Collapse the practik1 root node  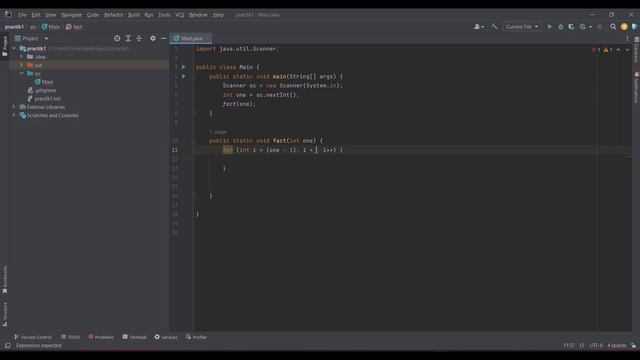click(x=14, y=49)
